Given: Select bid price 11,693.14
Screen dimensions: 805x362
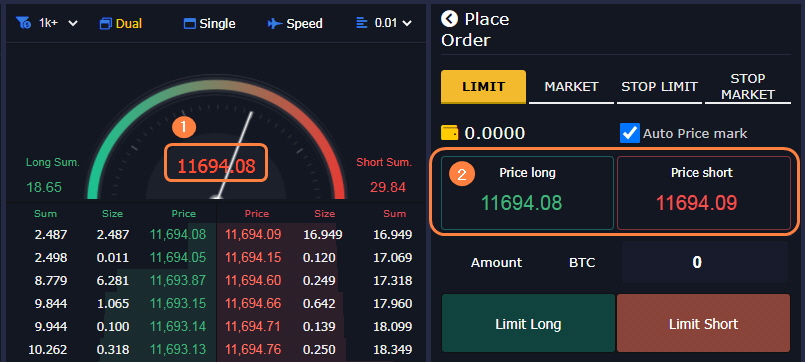Looking at the screenshot, I should tap(178, 327).
